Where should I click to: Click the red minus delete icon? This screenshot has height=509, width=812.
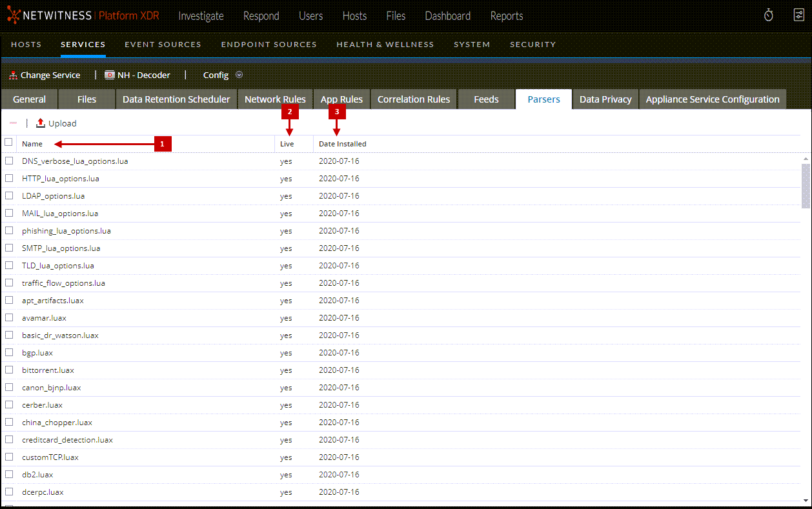[13, 123]
